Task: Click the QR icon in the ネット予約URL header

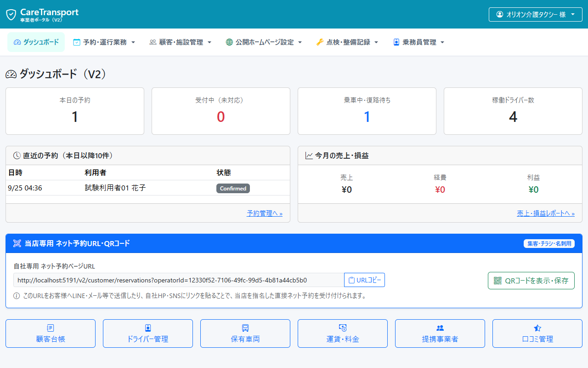Action: pos(17,243)
